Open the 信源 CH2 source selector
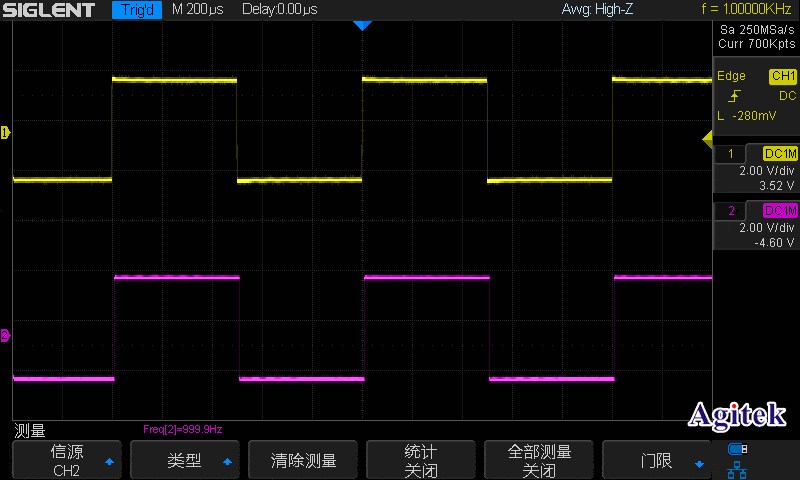The height and width of the screenshot is (480, 800). point(67,460)
